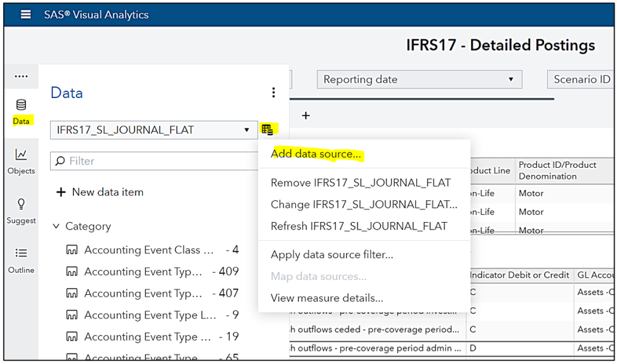Click New data item button

coord(100,192)
